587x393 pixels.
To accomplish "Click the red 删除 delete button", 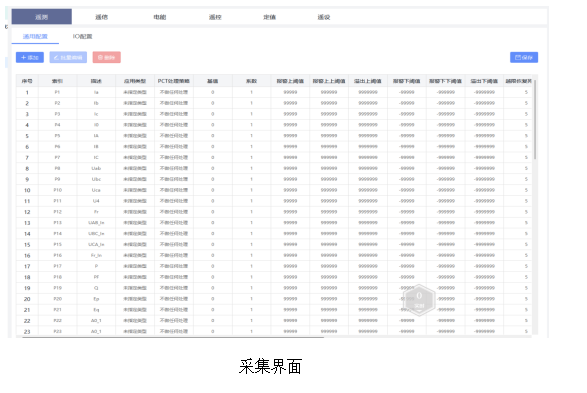I will 107,57.
